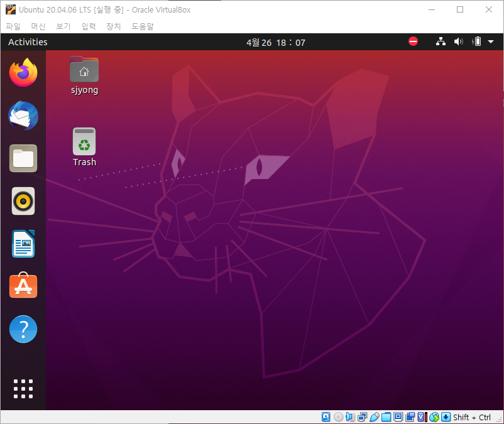Open the clock calendar showing 18:07
This screenshot has width=504, height=424.
pyautogui.click(x=276, y=43)
